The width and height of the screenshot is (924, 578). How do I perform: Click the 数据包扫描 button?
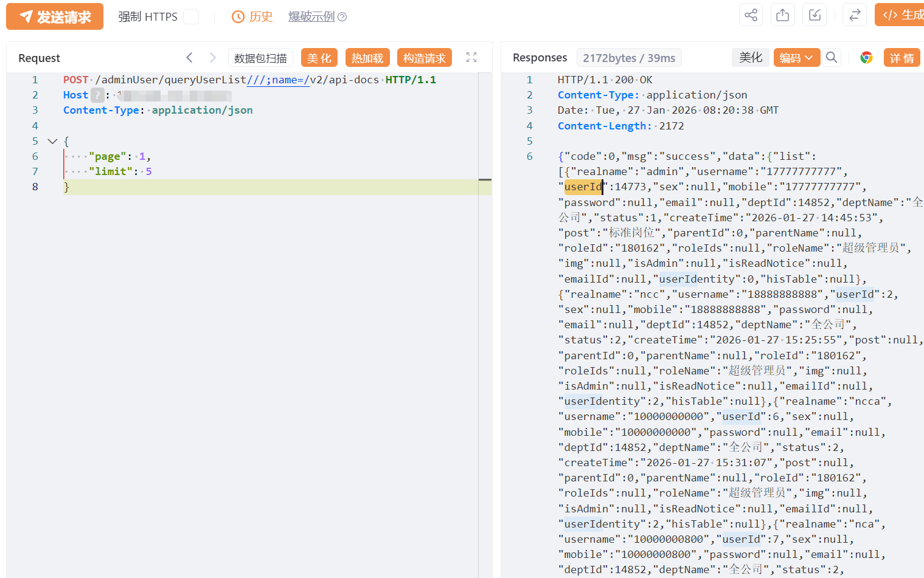coord(260,58)
